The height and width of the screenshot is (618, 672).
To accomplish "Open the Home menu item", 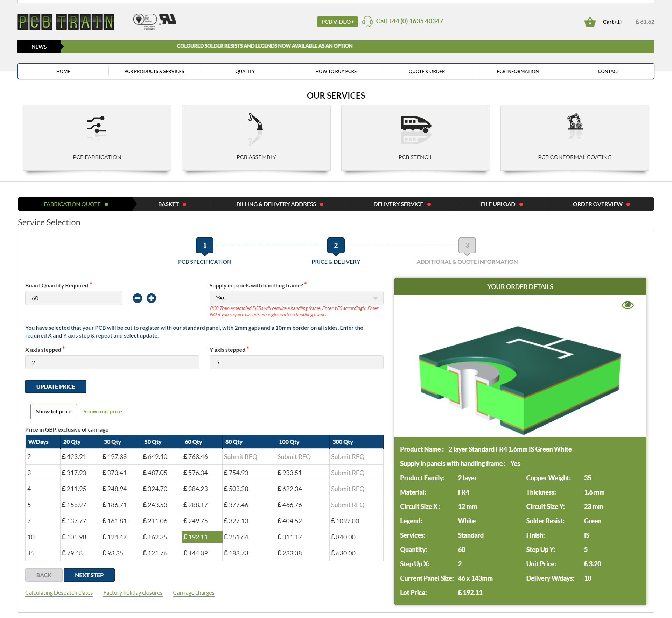I will (x=63, y=71).
